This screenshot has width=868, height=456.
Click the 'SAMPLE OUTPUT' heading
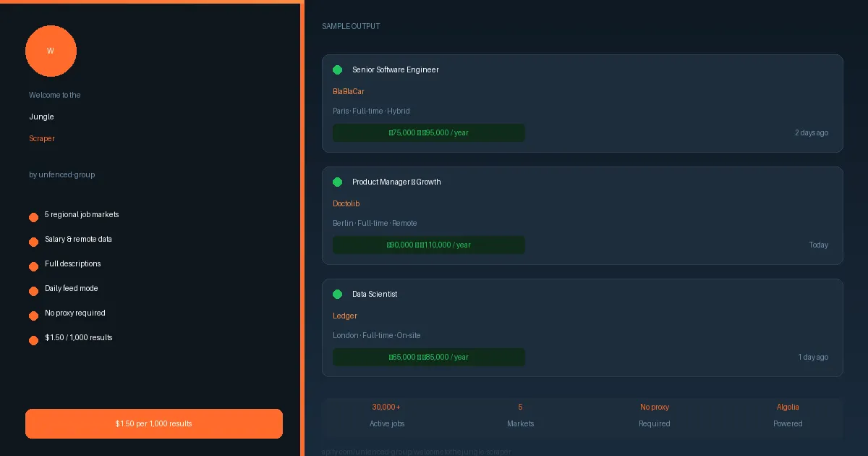click(x=351, y=26)
